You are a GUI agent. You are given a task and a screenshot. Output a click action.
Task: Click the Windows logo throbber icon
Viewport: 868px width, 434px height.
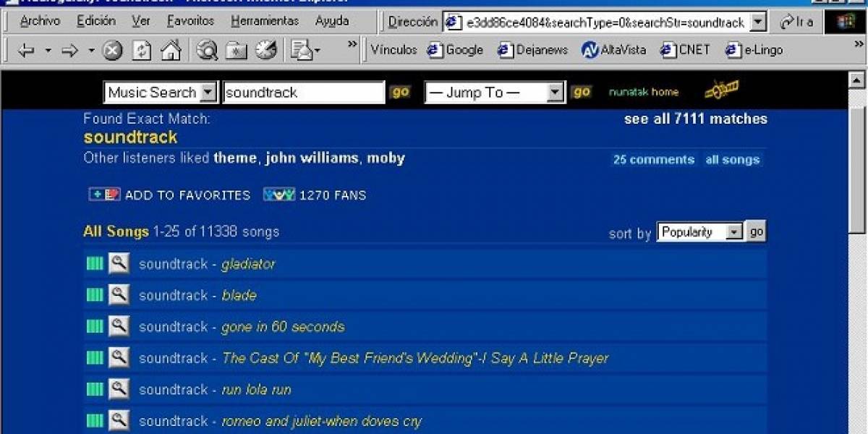click(x=845, y=22)
